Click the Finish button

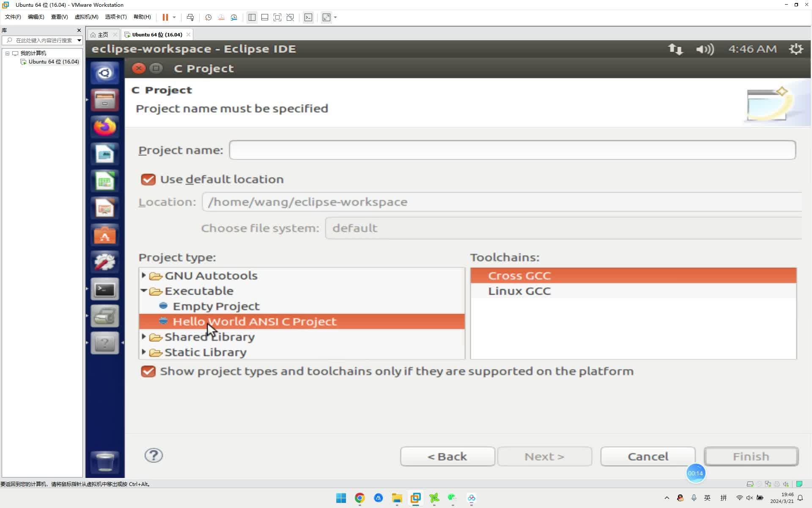coord(751,457)
